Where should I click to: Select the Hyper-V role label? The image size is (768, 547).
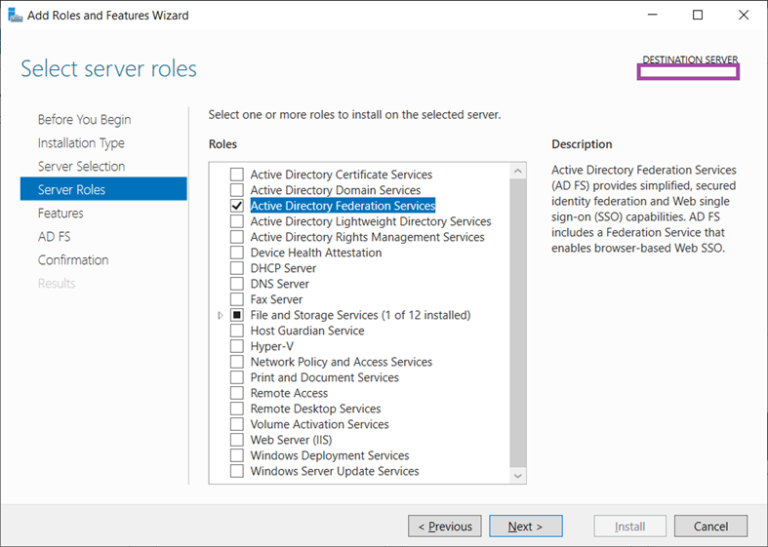pyautogui.click(x=272, y=346)
